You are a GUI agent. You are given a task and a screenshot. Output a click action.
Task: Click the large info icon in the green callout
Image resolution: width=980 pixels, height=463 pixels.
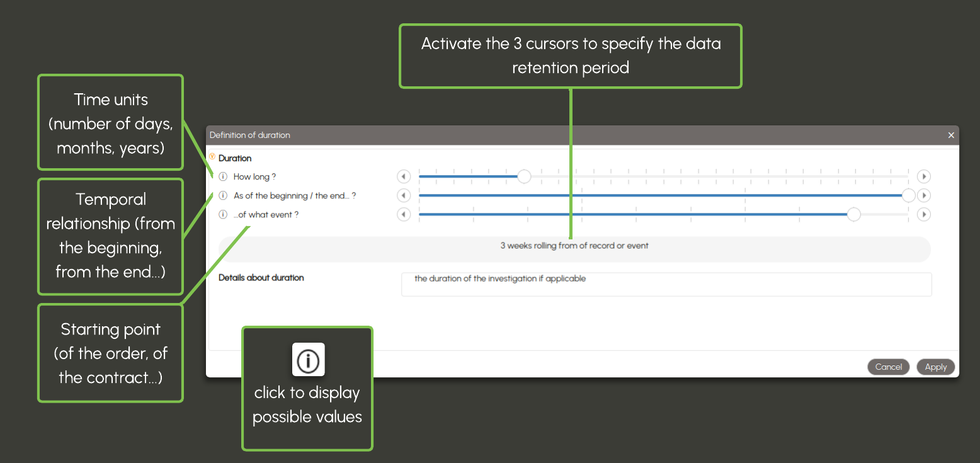pyautogui.click(x=309, y=360)
